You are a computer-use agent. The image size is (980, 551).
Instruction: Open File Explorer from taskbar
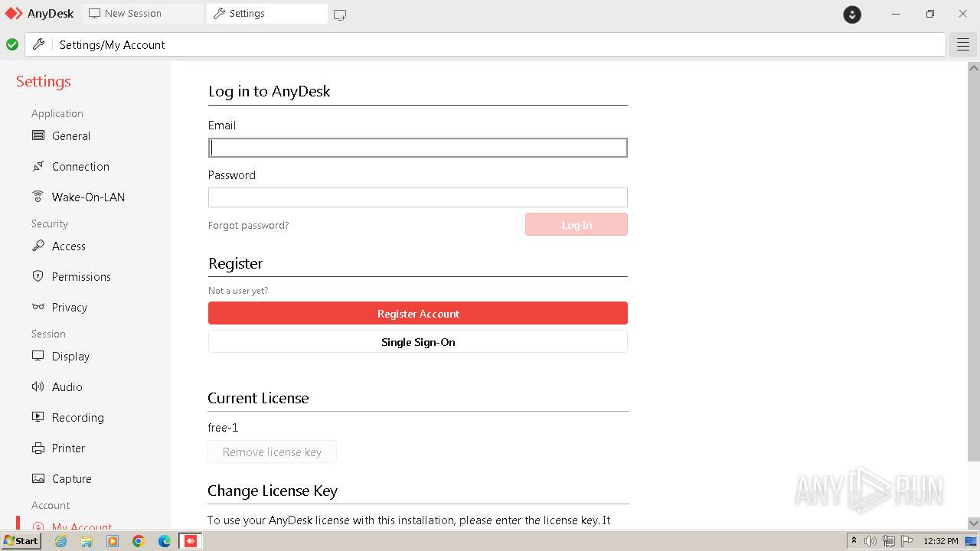87,541
